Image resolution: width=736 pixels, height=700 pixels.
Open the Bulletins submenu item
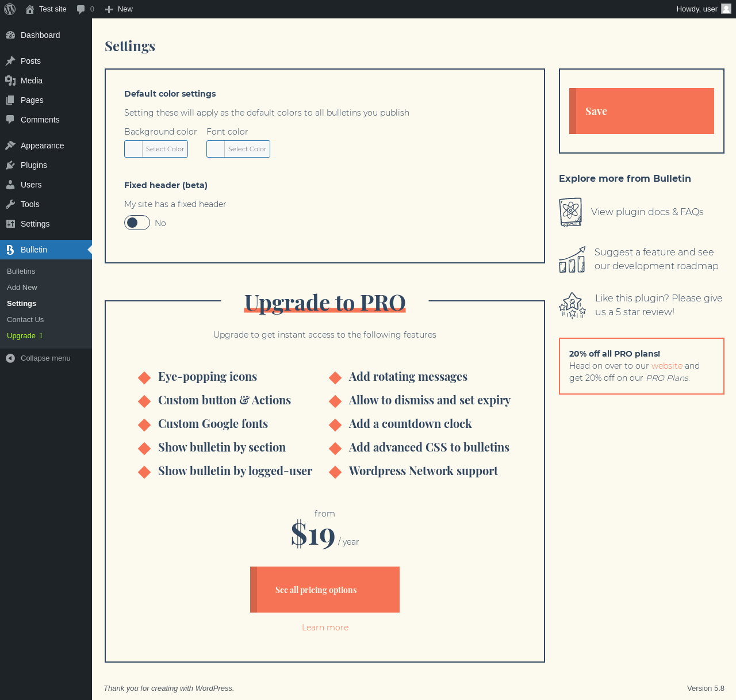[x=21, y=271]
